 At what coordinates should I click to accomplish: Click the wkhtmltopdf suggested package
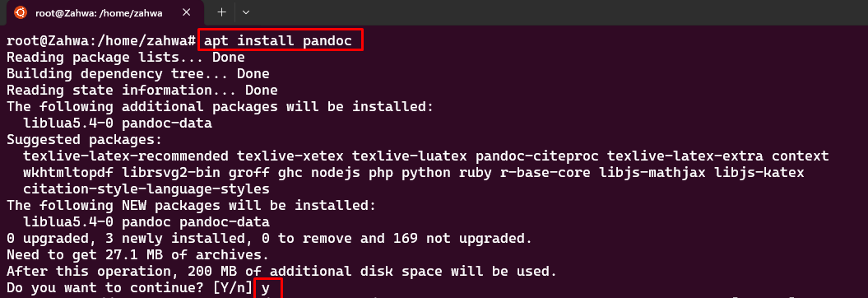point(68,173)
